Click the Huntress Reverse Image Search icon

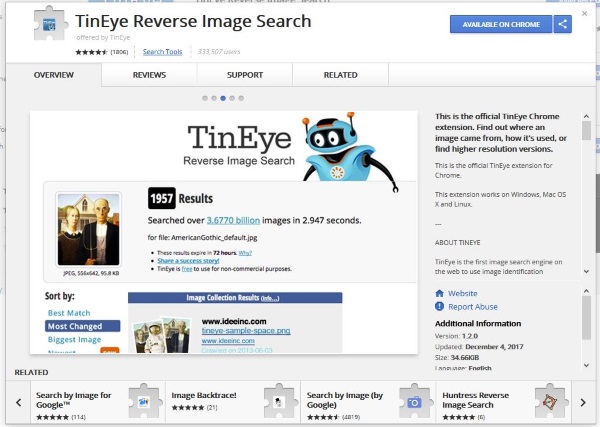click(x=550, y=401)
